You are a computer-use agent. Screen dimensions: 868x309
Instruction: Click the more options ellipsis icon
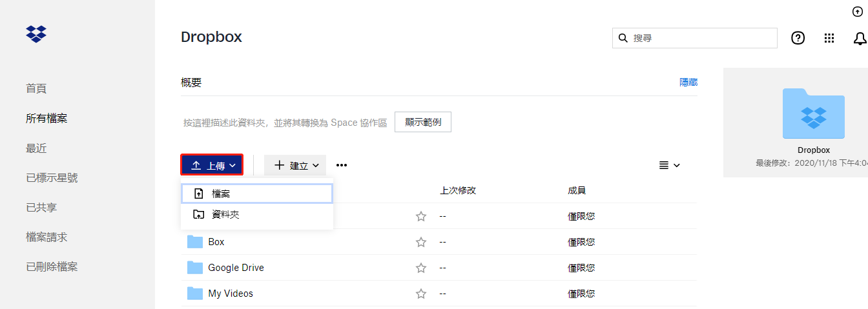(342, 165)
